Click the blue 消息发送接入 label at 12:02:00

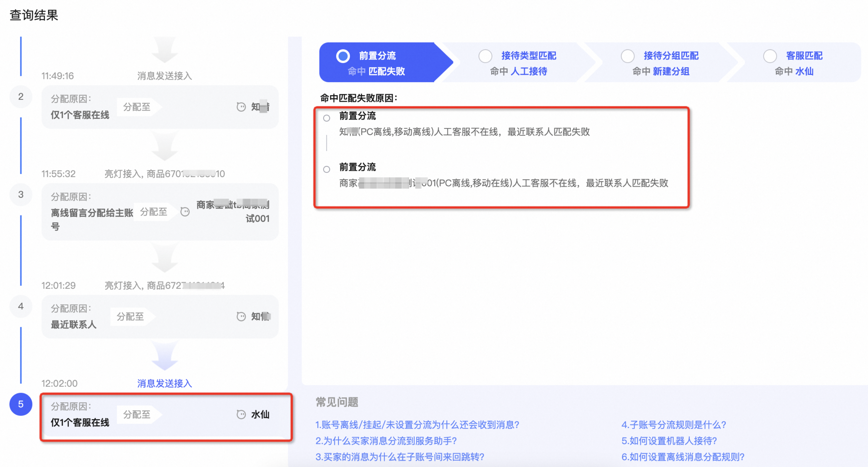165,383
